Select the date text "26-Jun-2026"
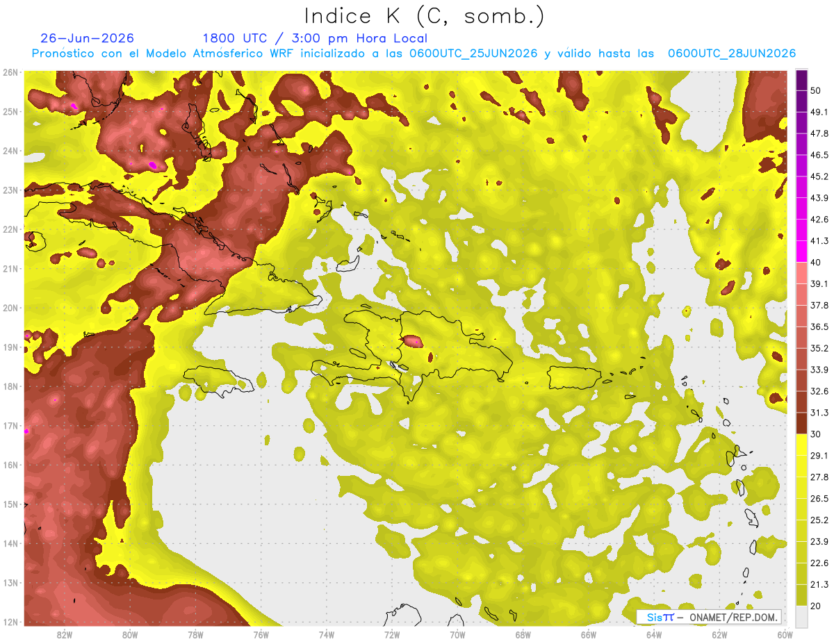Viewport: 834px width, 644px height. coord(87,38)
